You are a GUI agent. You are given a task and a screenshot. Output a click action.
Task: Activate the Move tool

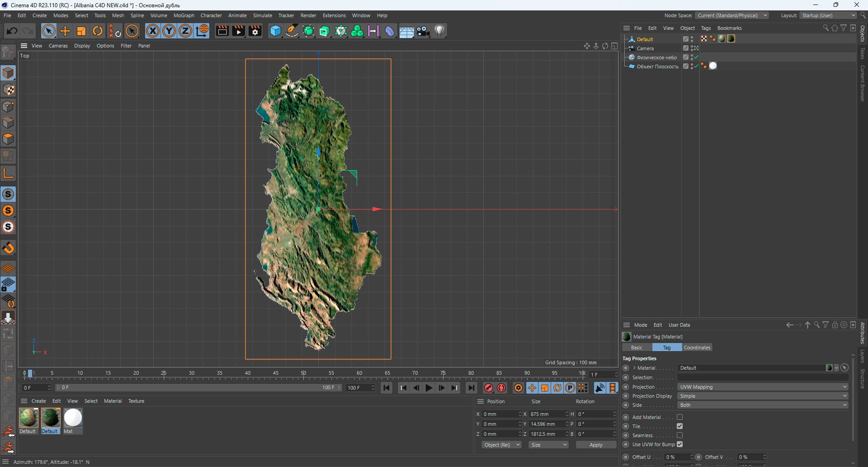(65, 31)
